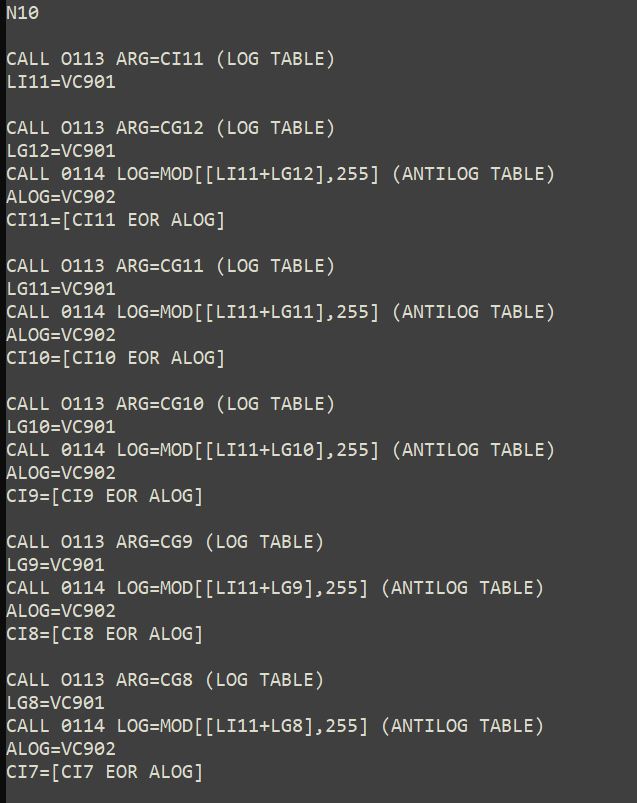The height and width of the screenshot is (803, 637).
Task: Click the line CI10=[CI10 EOR ALOG]
Action: [x=115, y=358]
